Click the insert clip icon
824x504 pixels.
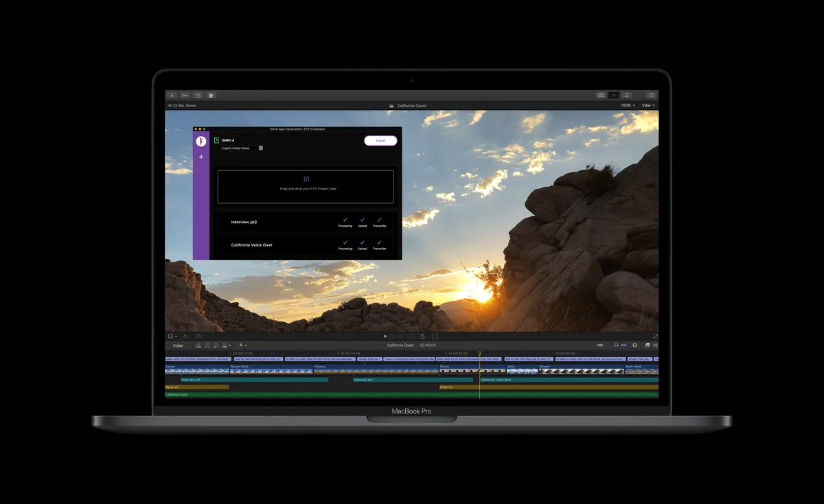click(207, 345)
